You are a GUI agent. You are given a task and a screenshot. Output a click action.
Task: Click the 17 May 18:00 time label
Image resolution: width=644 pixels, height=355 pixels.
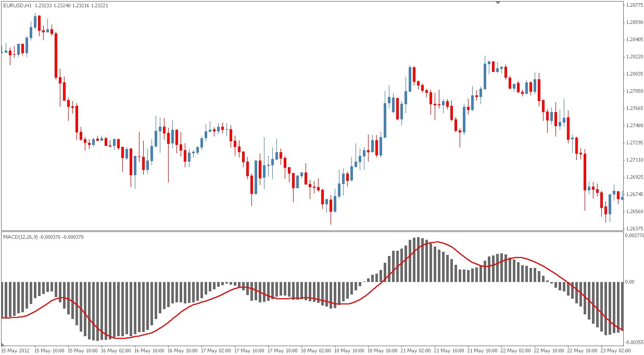pos(283,351)
